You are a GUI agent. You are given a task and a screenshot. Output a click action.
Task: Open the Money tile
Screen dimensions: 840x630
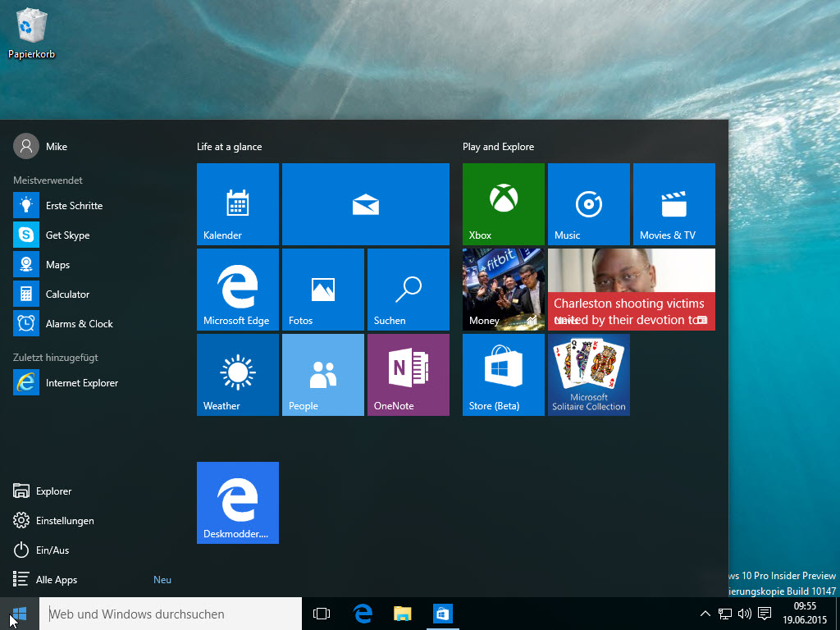[x=504, y=290]
